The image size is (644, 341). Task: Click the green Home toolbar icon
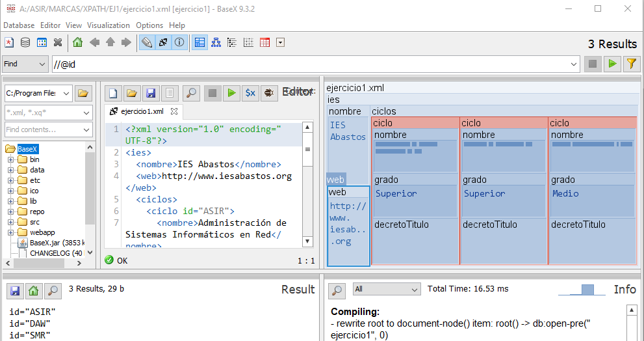[78, 43]
